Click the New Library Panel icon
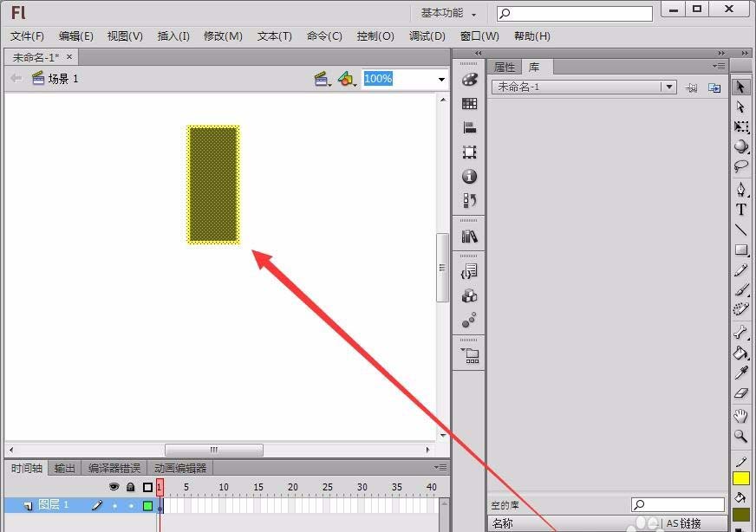 click(x=714, y=88)
